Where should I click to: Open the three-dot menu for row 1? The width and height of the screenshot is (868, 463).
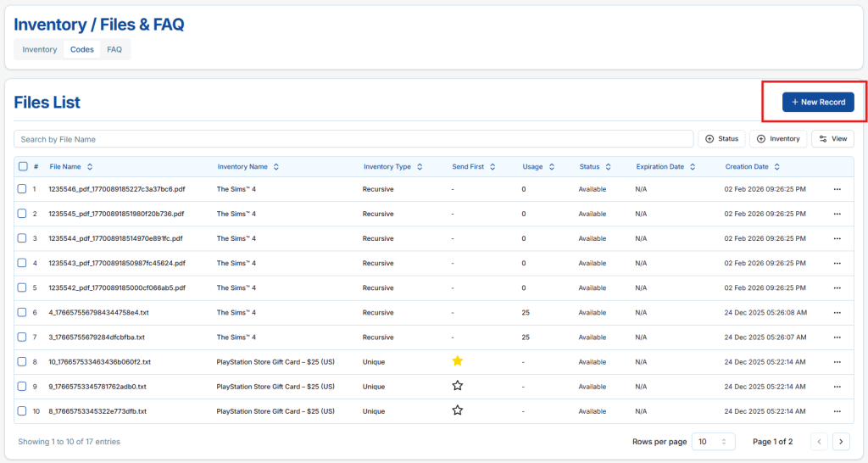tap(837, 189)
